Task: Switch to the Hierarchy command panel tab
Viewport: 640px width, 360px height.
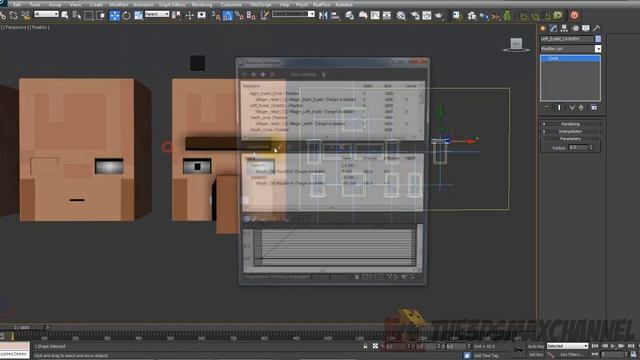Action: [x=564, y=28]
